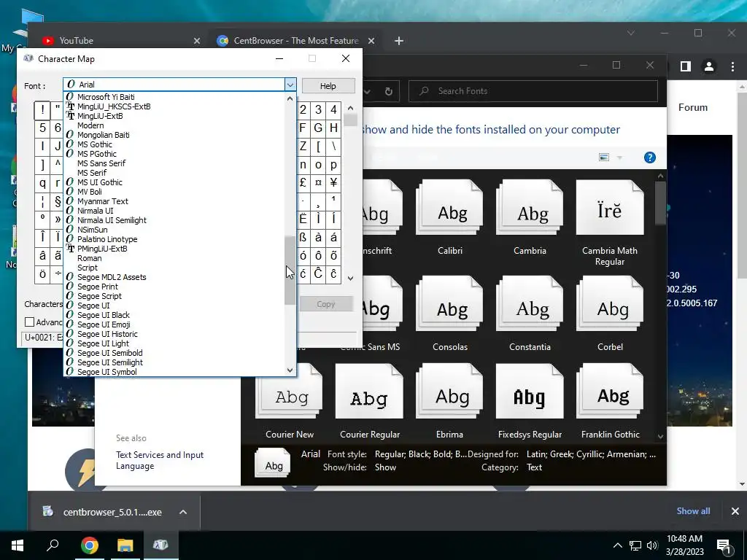Open a new browser tab
The width and height of the screenshot is (747, 560).
[x=399, y=41]
